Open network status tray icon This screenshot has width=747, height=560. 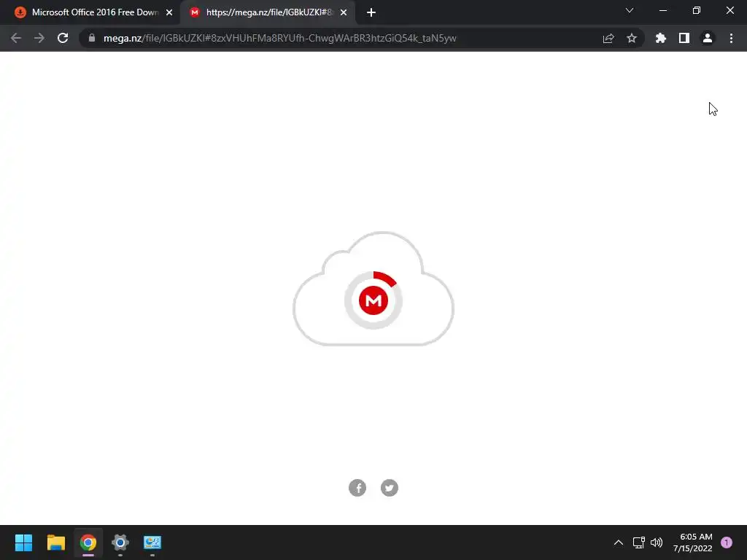(639, 542)
